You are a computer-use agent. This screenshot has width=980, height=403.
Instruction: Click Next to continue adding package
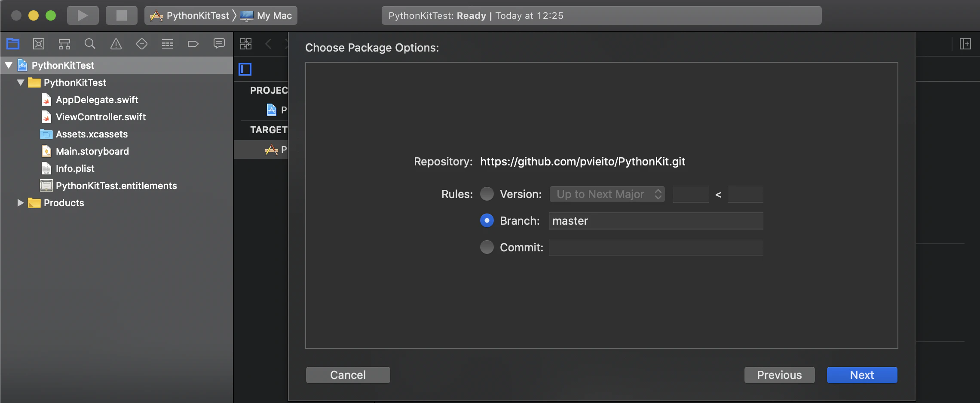[x=862, y=375]
